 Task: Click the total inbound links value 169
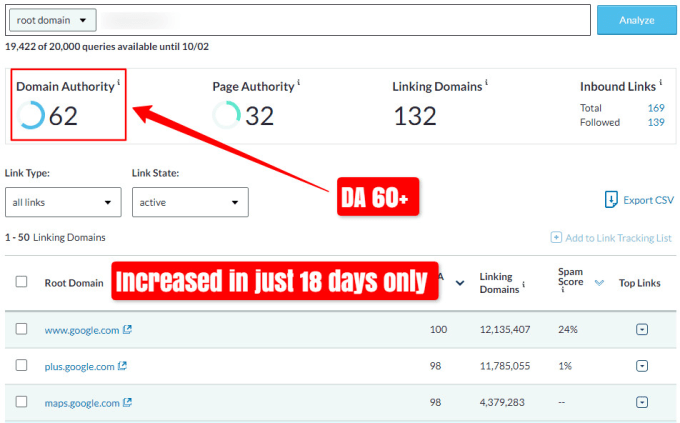[656, 108]
